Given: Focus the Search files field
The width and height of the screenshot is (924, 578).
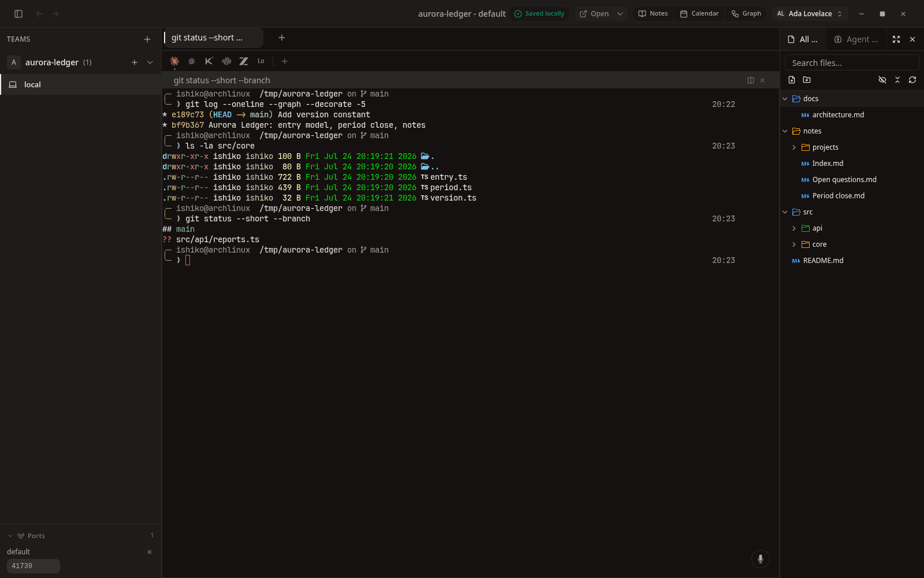Looking at the screenshot, I should (x=852, y=62).
